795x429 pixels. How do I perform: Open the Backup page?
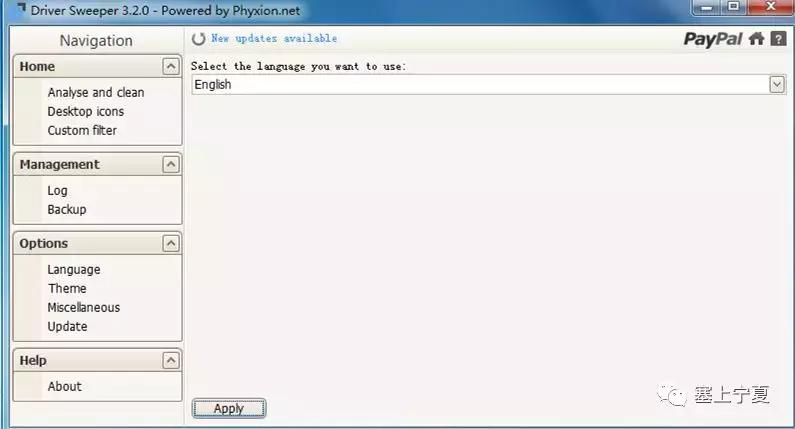point(67,209)
